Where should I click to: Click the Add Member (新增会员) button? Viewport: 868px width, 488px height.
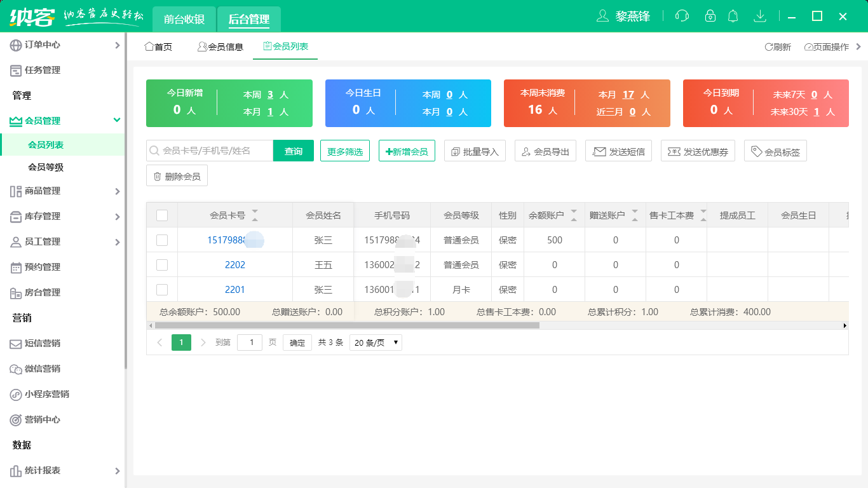[x=407, y=151]
